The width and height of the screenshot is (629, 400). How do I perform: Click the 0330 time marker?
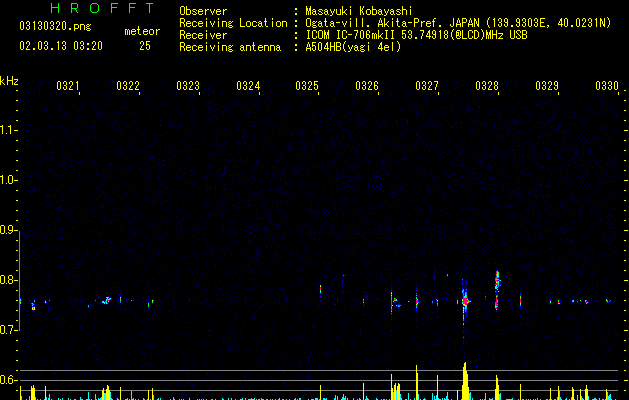(x=607, y=86)
